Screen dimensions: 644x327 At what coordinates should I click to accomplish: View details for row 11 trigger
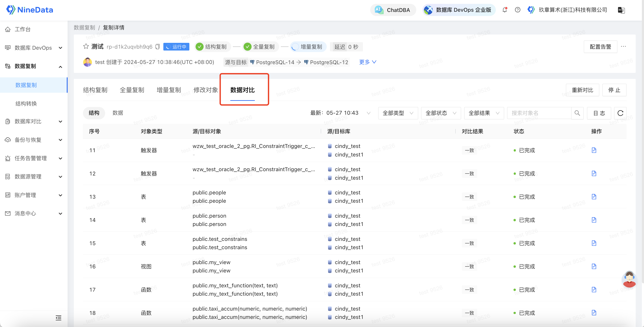pos(594,150)
